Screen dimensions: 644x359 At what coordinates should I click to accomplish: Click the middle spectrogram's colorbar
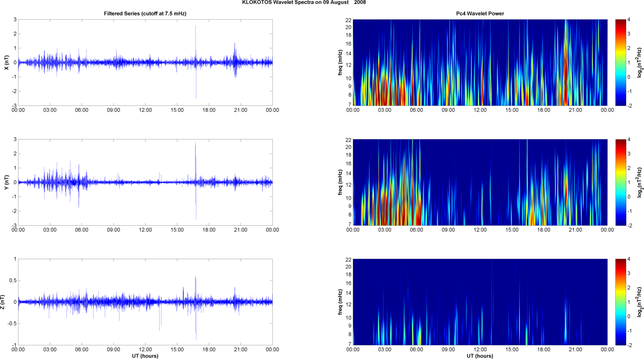point(620,182)
